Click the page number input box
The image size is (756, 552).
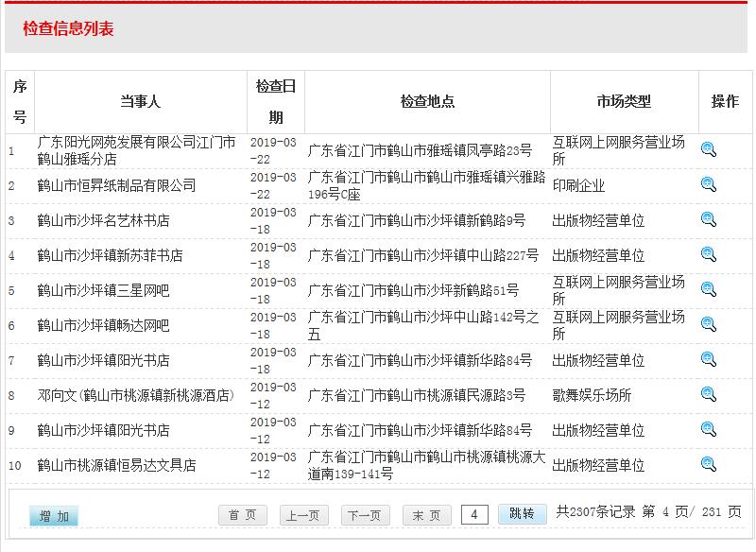tap(476, 514)
